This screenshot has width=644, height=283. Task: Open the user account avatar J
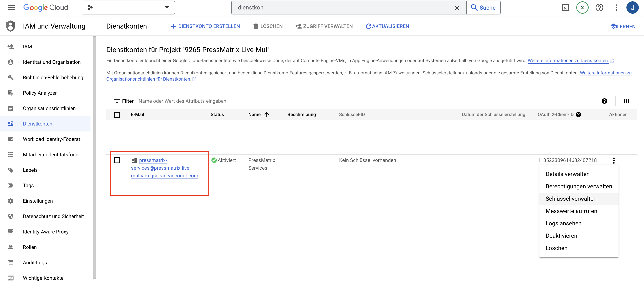(632, 8)
